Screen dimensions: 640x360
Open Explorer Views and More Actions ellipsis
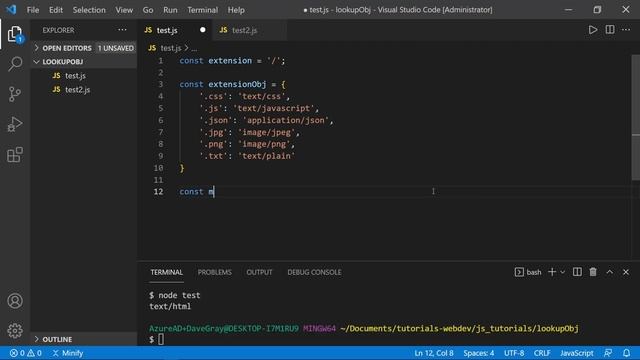point(122,30)
